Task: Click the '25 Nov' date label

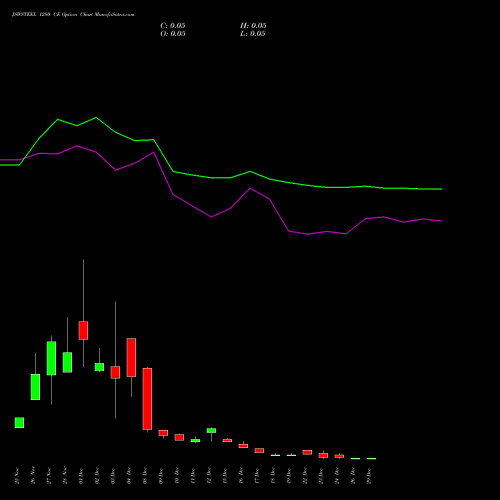Action: click(17, 476)
